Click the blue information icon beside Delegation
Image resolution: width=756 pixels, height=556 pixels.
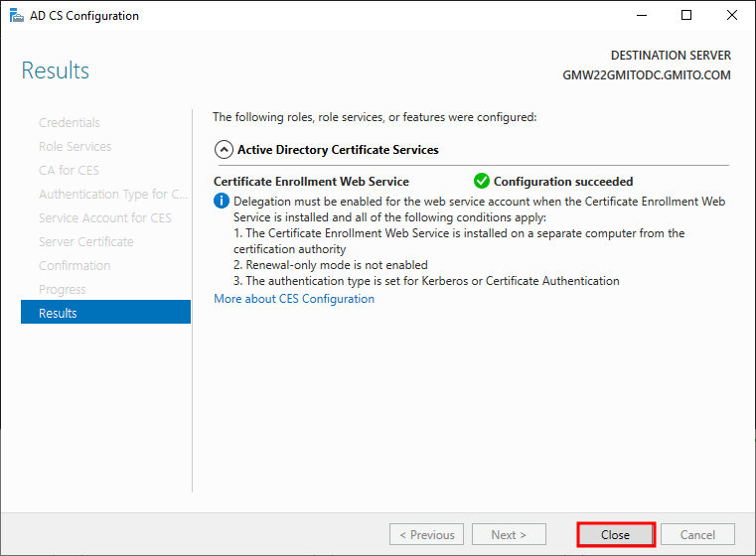(222, 201)
